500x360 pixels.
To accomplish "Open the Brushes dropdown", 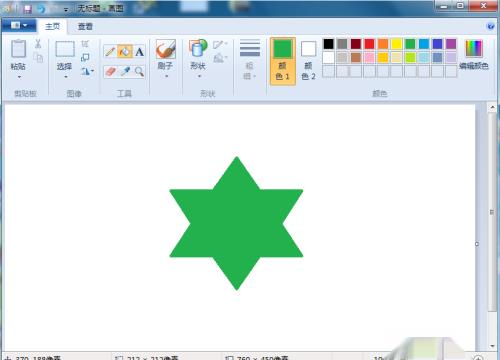I will pyautogui.click(x=166, y=59).
